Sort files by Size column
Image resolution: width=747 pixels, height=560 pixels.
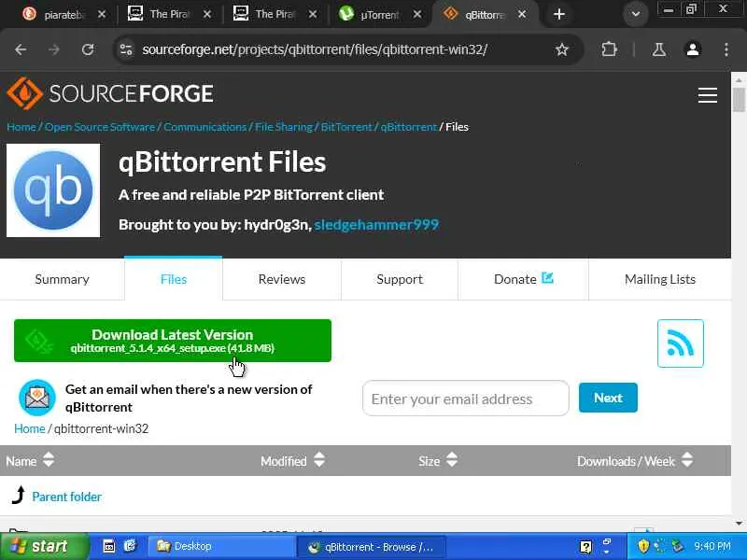438,460
